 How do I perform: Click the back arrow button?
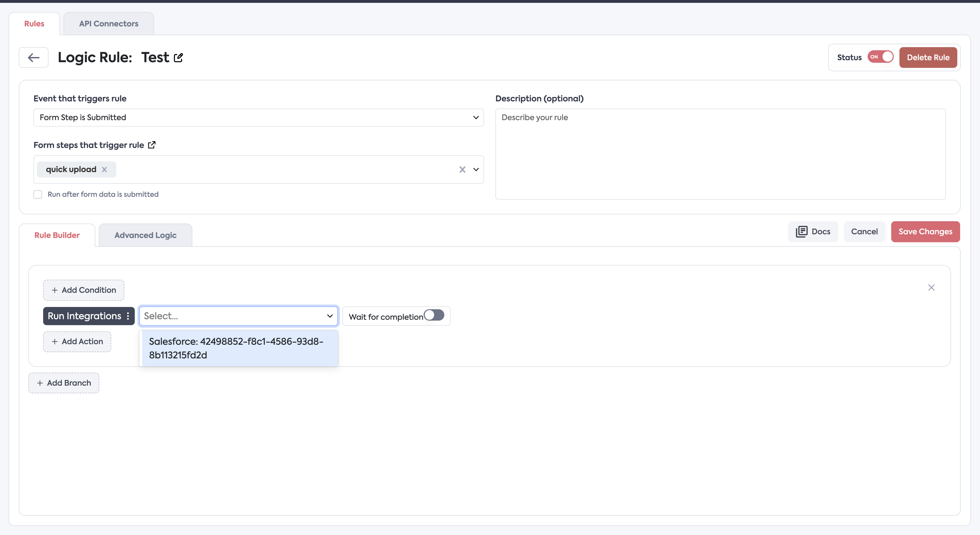tap(33, 57)
